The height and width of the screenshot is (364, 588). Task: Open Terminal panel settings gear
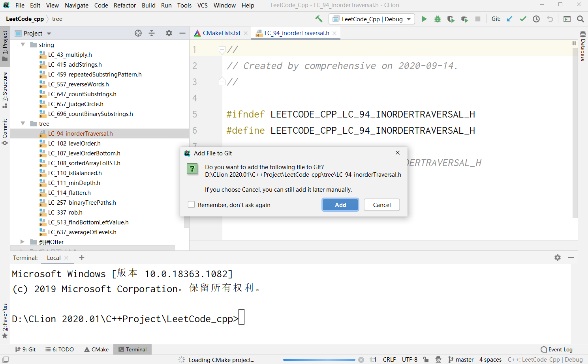(558, 258)
